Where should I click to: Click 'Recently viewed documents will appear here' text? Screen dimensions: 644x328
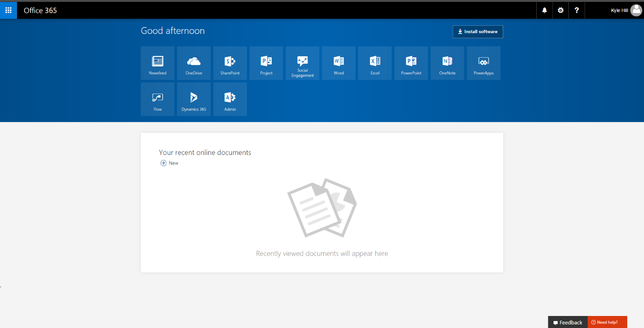click(322, 254)
